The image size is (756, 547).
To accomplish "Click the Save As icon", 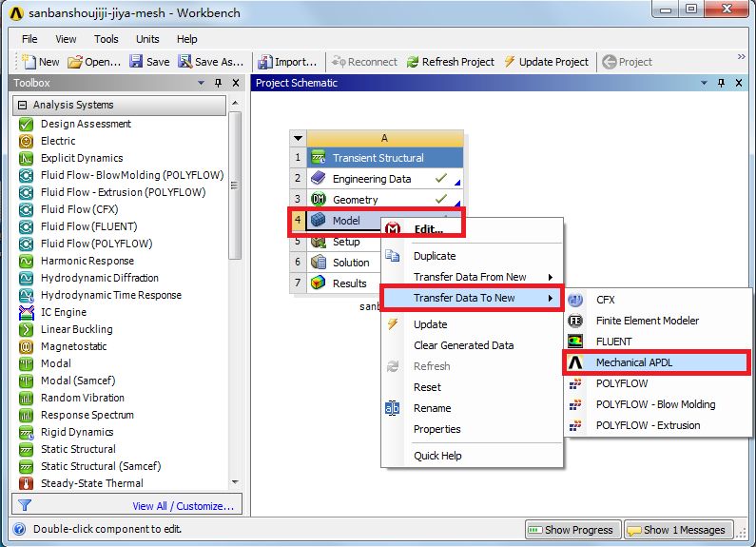I will coord(185,61).
